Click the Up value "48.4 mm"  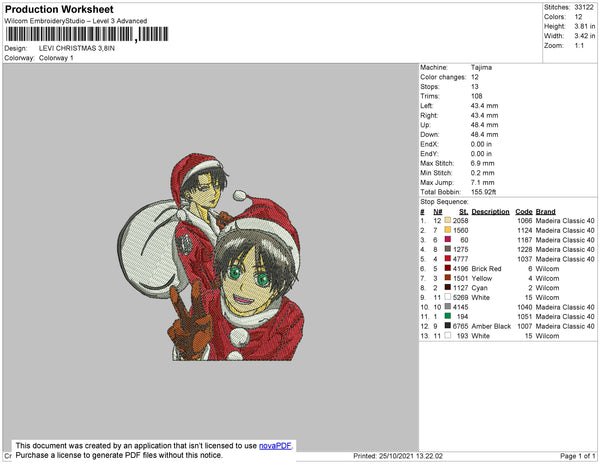click(x=484, y=125)
